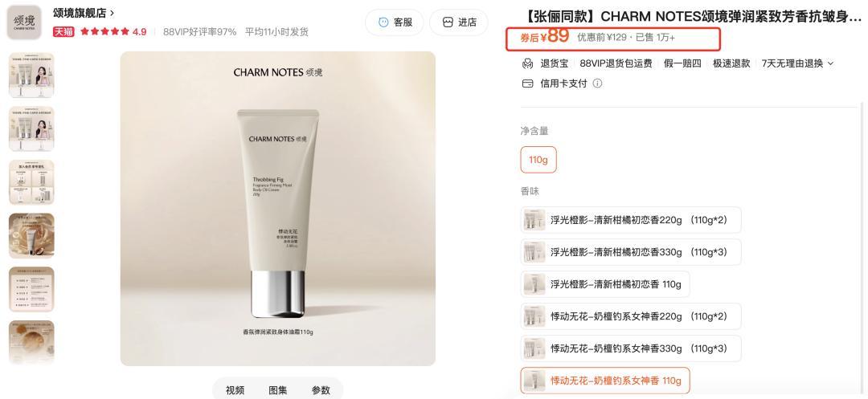Click the info icon beside 信用卡支付
The width and height of the screenshot is (868, 399).
597,83
